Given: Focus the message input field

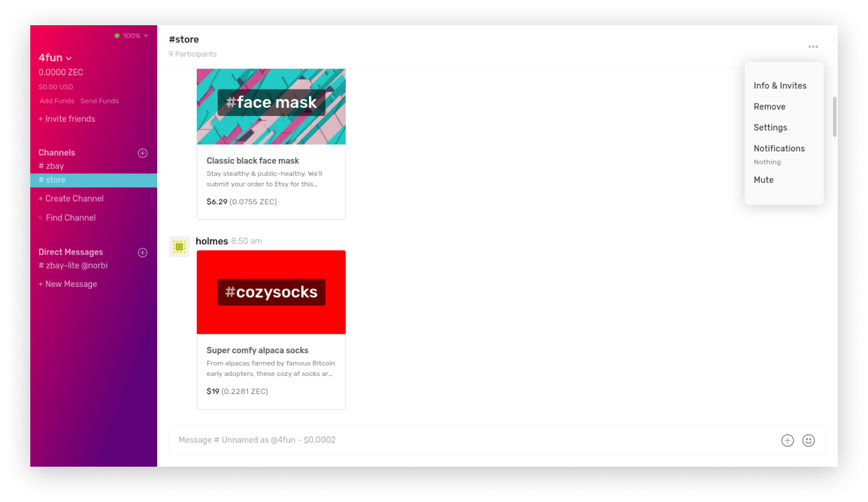Looking at the screenshot, I should (473, 440).
